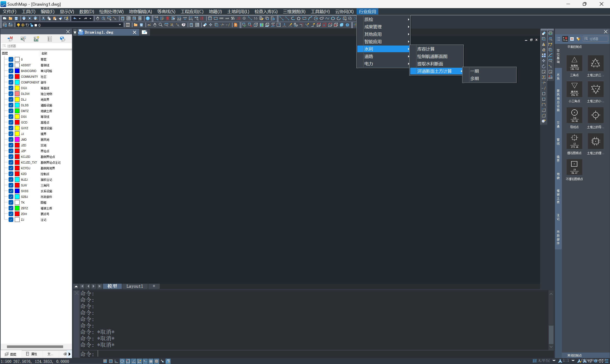Click the blue Help question mark icon

(148, 18)
